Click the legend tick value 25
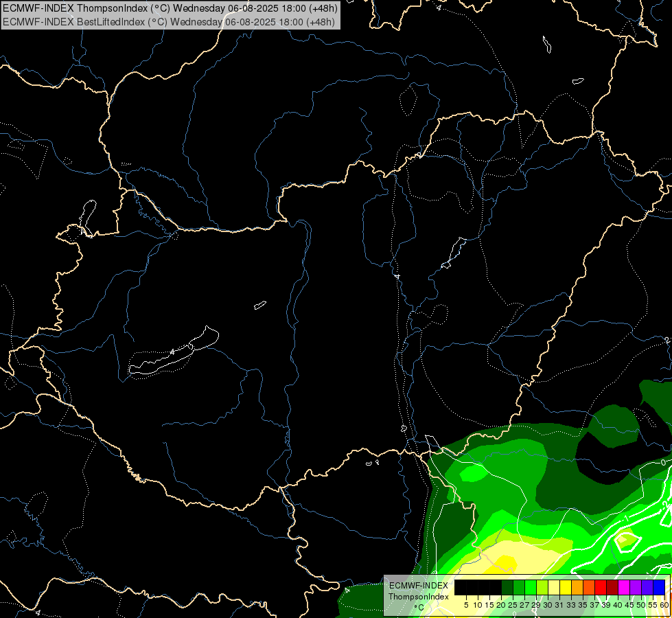Viewport: 672px width, 618px height. click(513, 605)
